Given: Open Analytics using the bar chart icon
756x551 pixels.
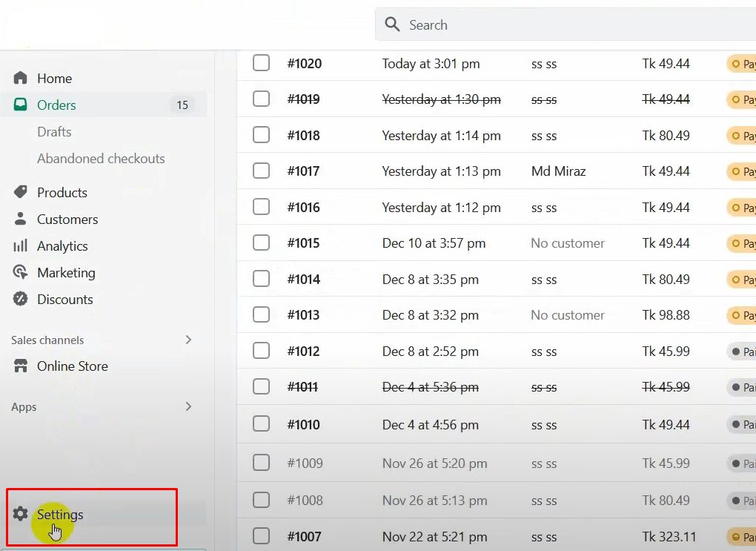Looking at the screenshot, I should (x=21, y=246).
